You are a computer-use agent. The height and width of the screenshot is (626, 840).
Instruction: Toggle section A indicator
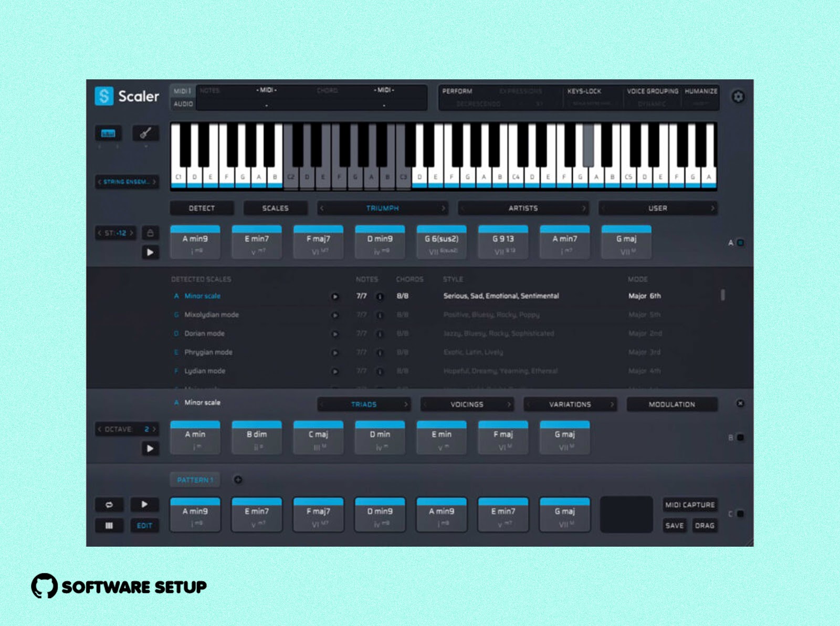coord(740,243)
